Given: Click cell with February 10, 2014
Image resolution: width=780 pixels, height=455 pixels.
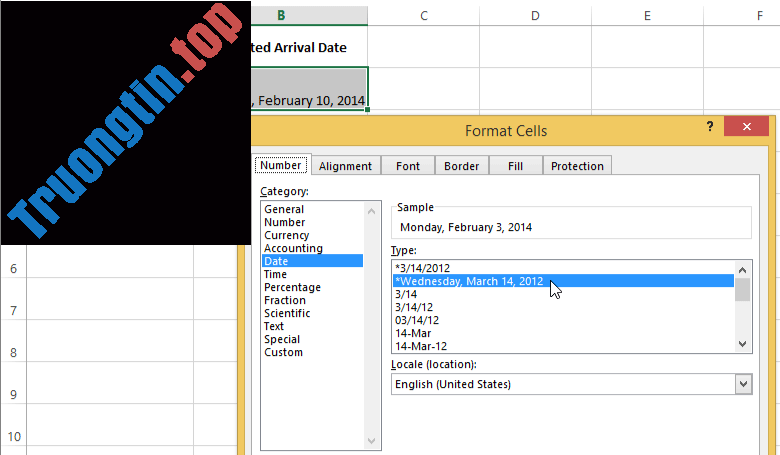Looking at the screenshot, I should (x=309, y=89).
